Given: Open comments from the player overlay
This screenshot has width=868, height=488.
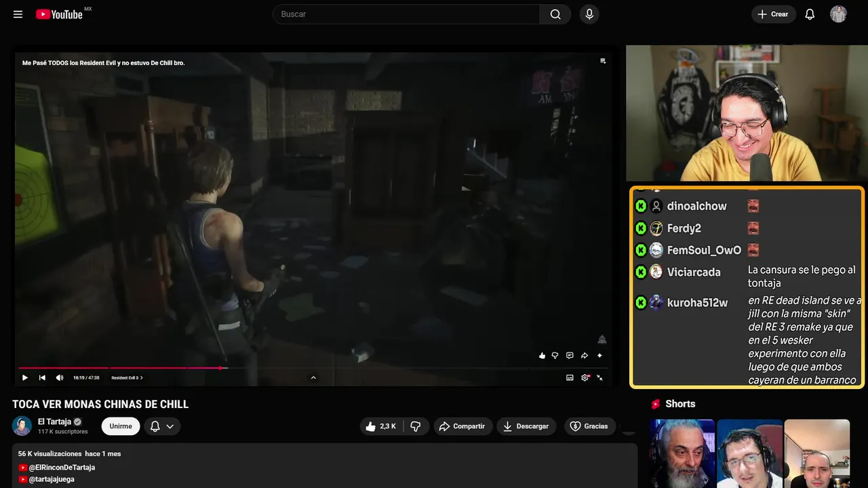Looking at the screenshot, I should click(x=570, y=355).
